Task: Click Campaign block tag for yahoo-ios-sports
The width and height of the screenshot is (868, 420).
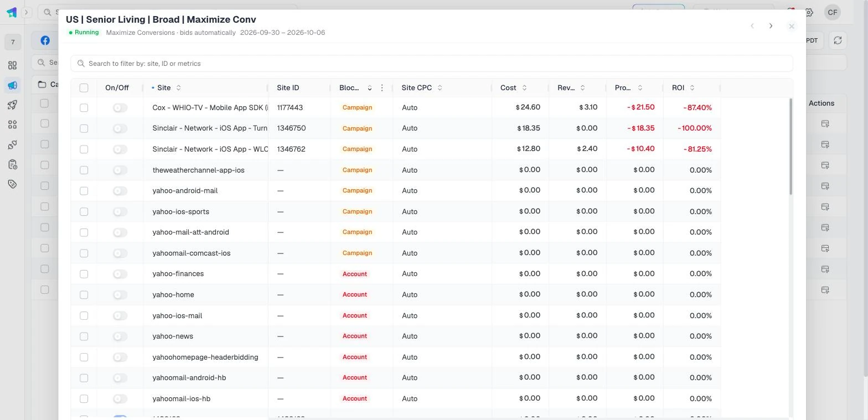Action: pyautogui.click(x=357, y=211)
